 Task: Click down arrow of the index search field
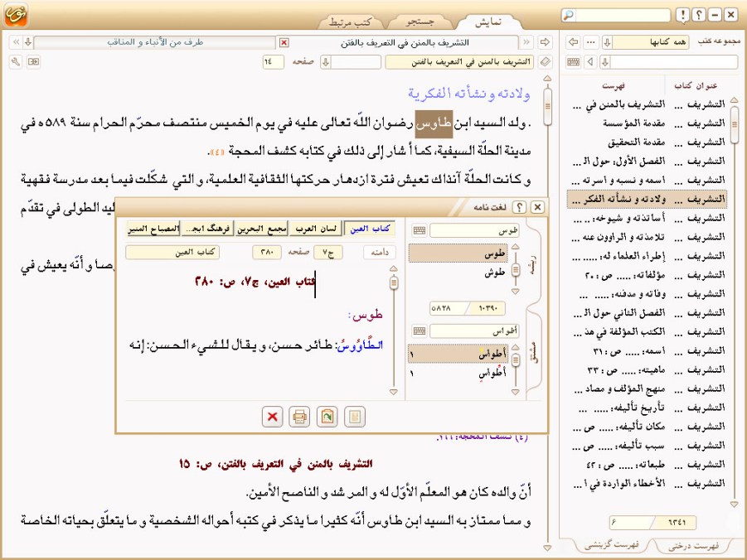605,61
